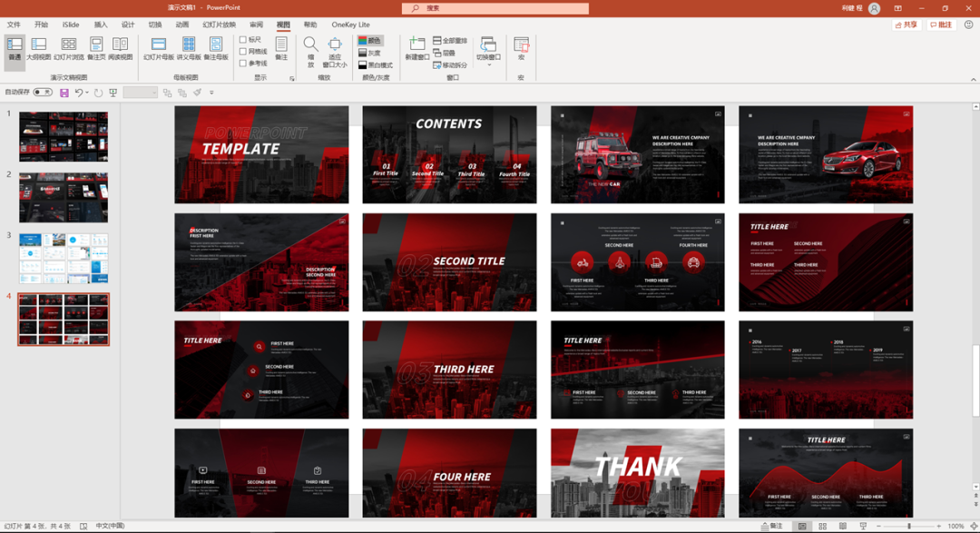Image resolution: width=980 pixels, height=533 pixels.
Task: Click the Share (共享) button
Action: (x=906, y=25)
